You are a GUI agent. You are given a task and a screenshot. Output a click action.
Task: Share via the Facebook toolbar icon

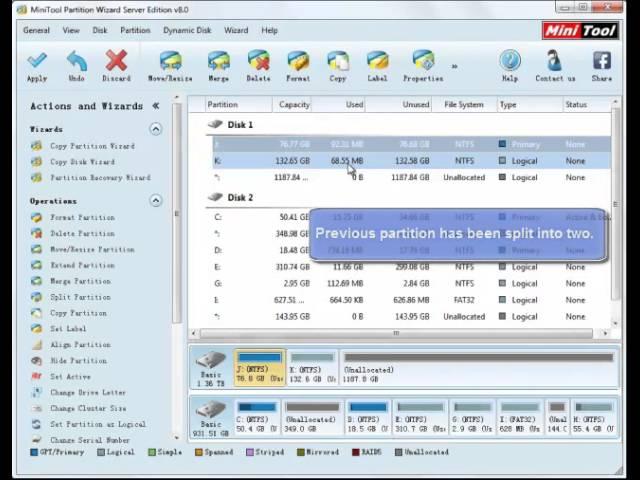[602, 67]
